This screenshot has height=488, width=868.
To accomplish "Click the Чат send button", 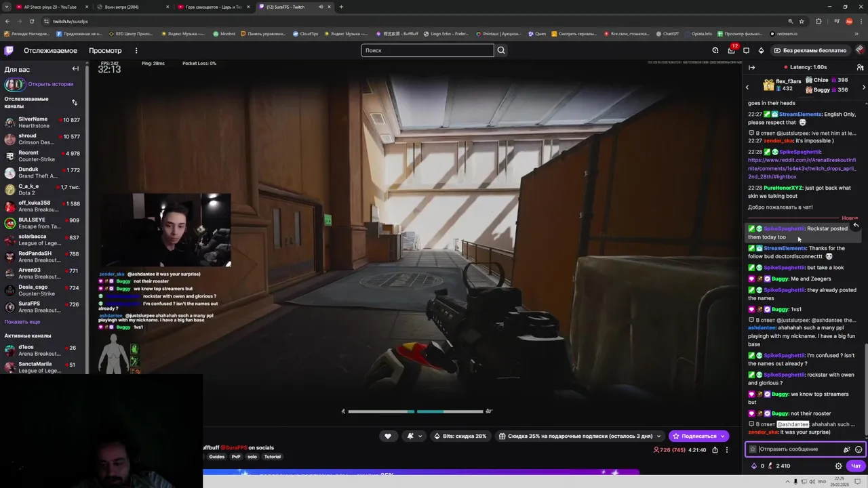I will pos(856,466).
